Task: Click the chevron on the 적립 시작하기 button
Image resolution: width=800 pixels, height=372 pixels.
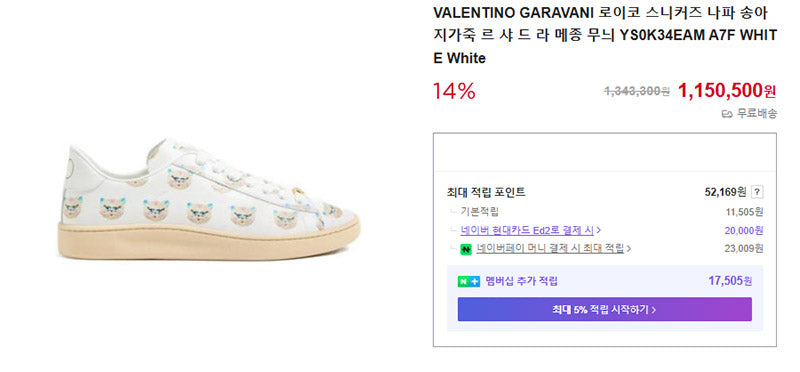Action: (654, 310)
